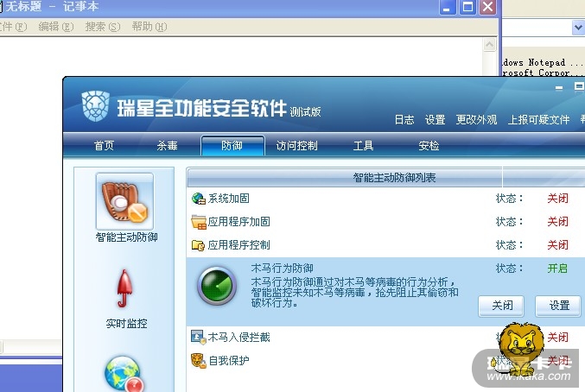The width and height of the screenshot is (585, 392).
Task: Open Notepad 帮助(H) menu
Action: [x=149, y=27]
